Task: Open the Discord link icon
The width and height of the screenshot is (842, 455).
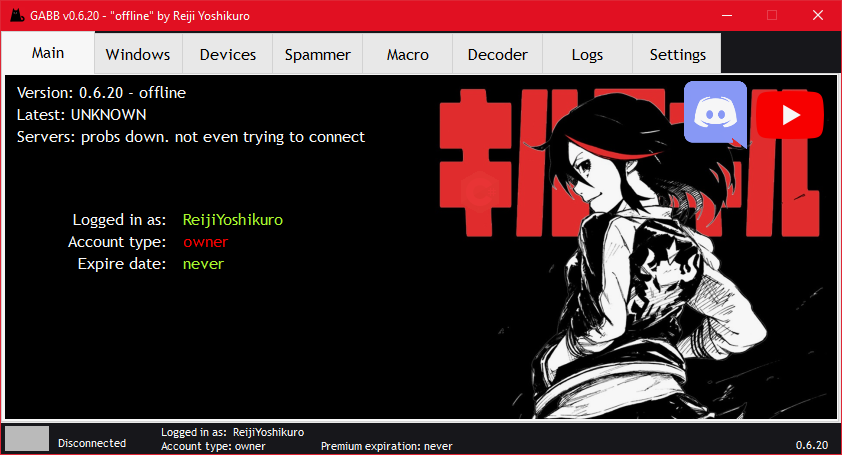Action: click(x=715, y=114)
